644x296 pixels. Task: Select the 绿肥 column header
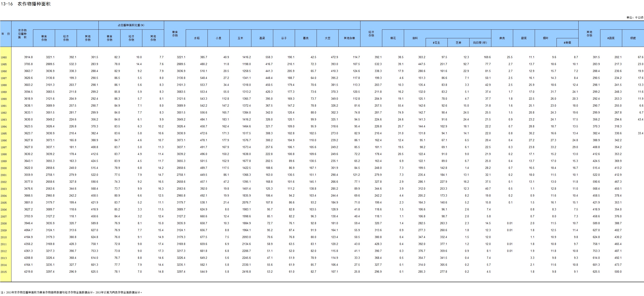click(x=633, y=38)
